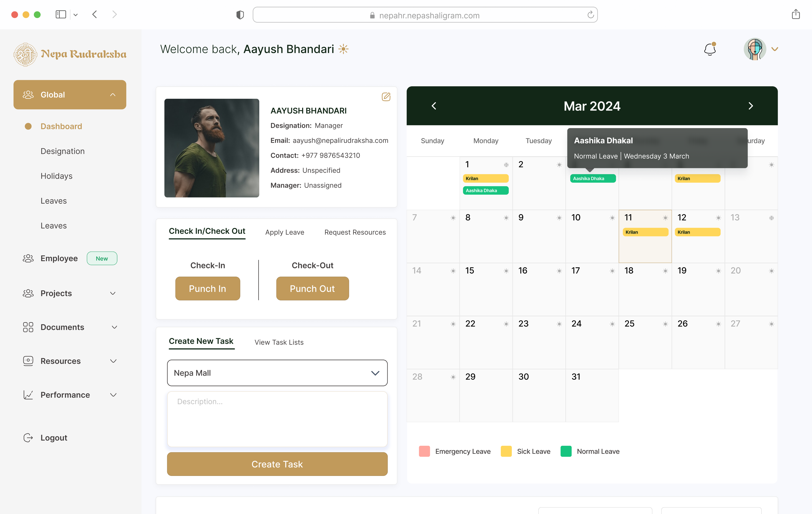
Task: Open the View Task Lists tab
Action: 279,342
